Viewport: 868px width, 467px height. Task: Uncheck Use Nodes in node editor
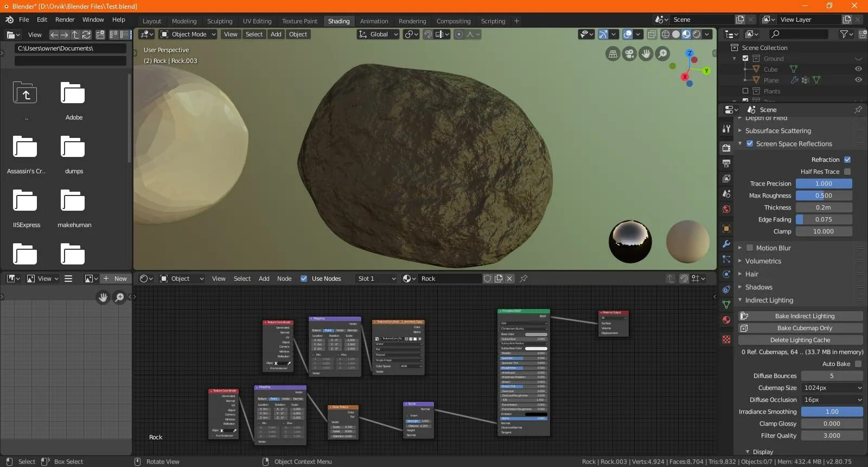[x=304, y=279]
